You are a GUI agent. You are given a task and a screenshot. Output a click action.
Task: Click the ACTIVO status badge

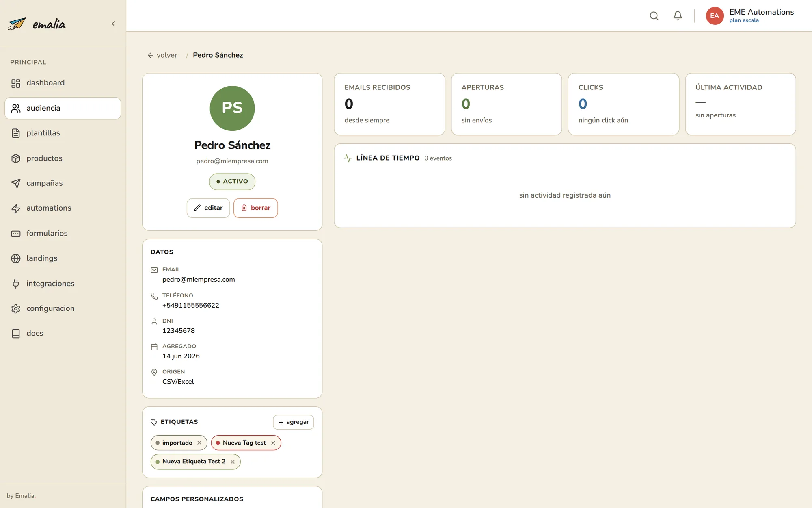pos(232,182)
